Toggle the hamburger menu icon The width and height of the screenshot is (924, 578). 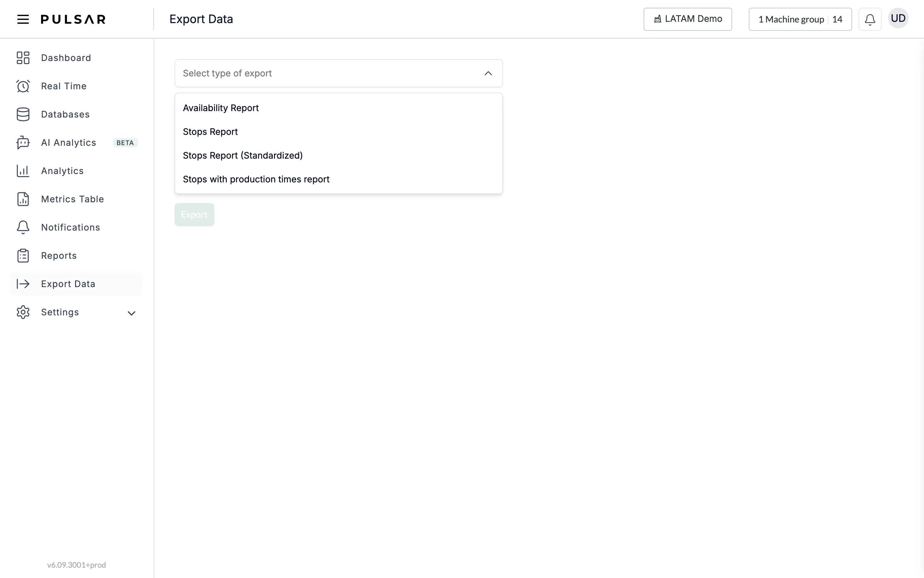[23, 19]
